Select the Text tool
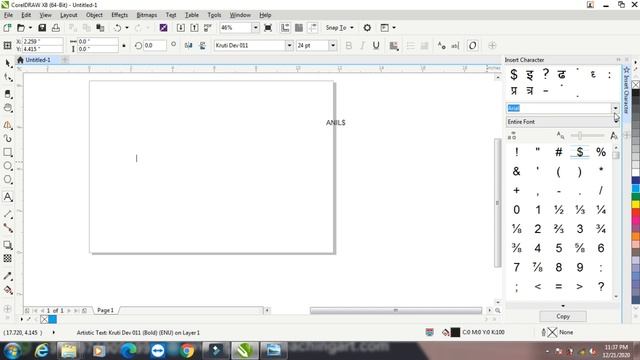The image size is (640, 360). (x=8, y=197)
